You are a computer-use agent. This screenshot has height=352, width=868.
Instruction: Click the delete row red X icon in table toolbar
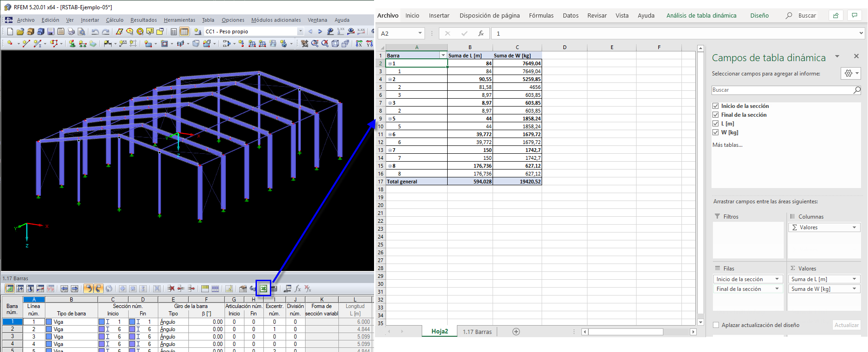[x=171, y=289]
